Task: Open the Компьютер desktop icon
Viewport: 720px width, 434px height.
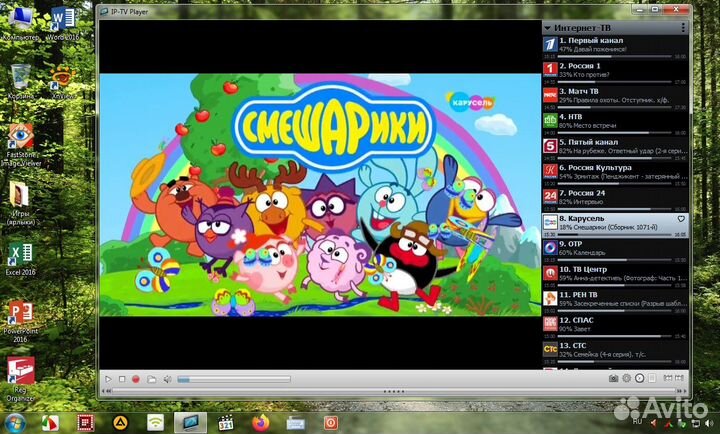Action: [x=21, y=24]
